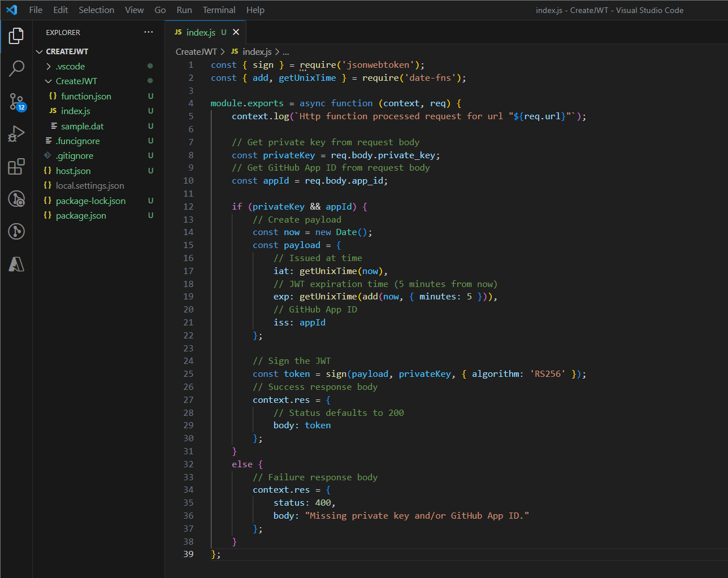Open sample.dat in Explorer

(x=83, y=126)
